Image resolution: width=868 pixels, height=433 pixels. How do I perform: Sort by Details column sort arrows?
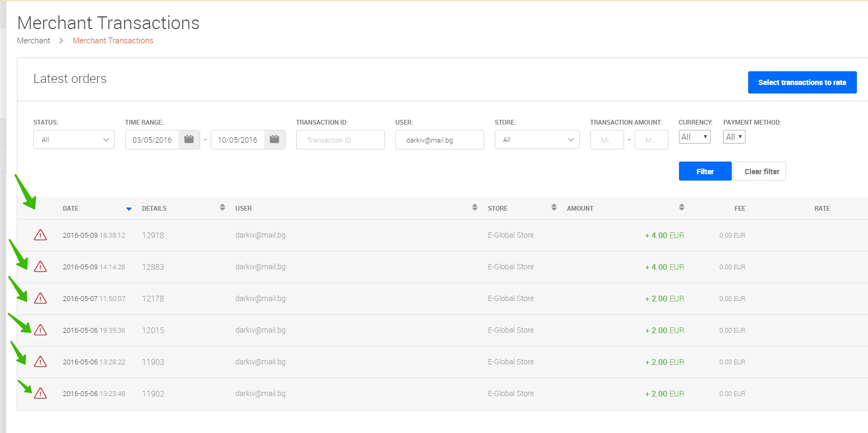point(222,208)
